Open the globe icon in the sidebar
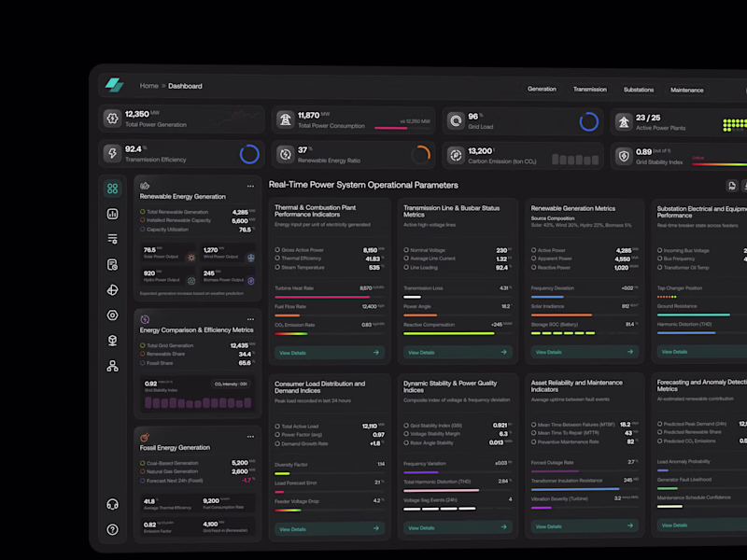The height and width of the screenshot is (560, 747). coord(112,289)
